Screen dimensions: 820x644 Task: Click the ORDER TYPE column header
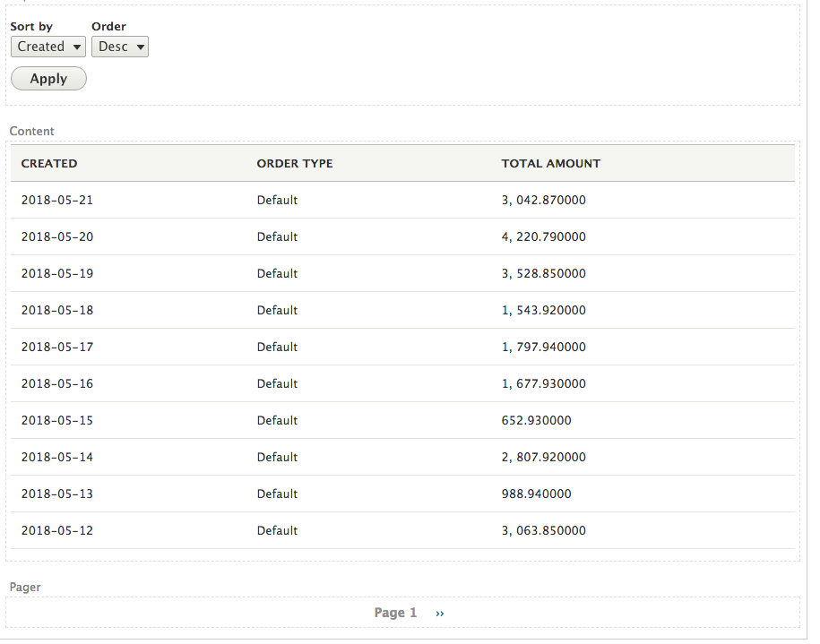[x=295, y=164]
